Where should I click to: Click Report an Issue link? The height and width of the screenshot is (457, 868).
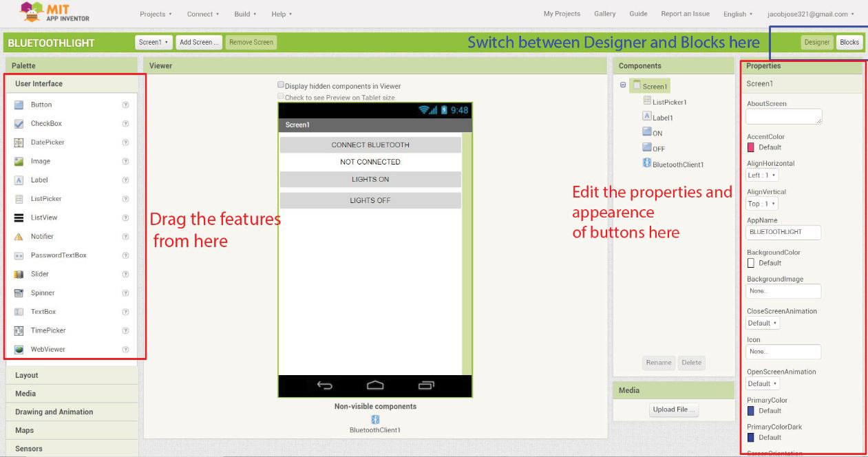point(685,14)
